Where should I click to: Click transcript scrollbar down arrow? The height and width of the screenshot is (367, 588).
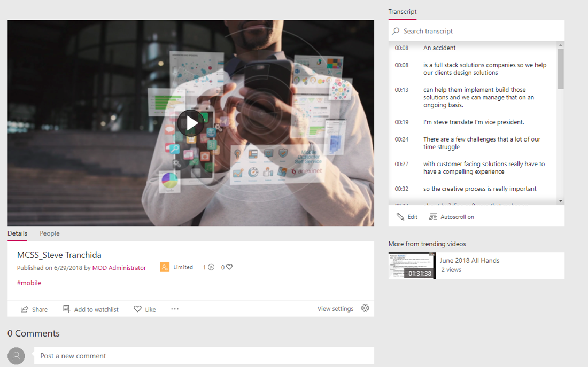pos(561,201)
